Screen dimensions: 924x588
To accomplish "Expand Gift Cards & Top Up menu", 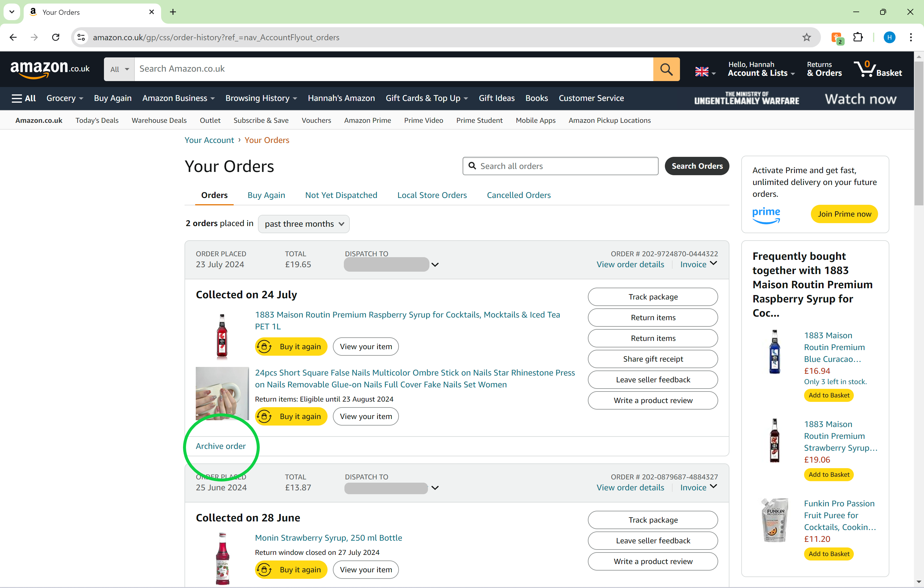I will pyautogui.click(x=426, y=99).
